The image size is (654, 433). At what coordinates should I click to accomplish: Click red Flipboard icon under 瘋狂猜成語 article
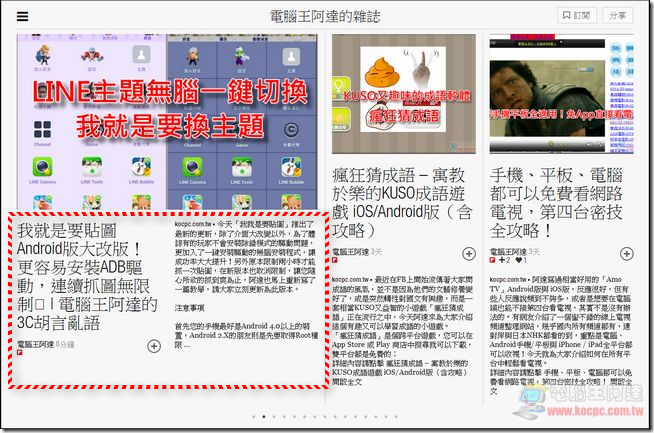click(335, 260)
